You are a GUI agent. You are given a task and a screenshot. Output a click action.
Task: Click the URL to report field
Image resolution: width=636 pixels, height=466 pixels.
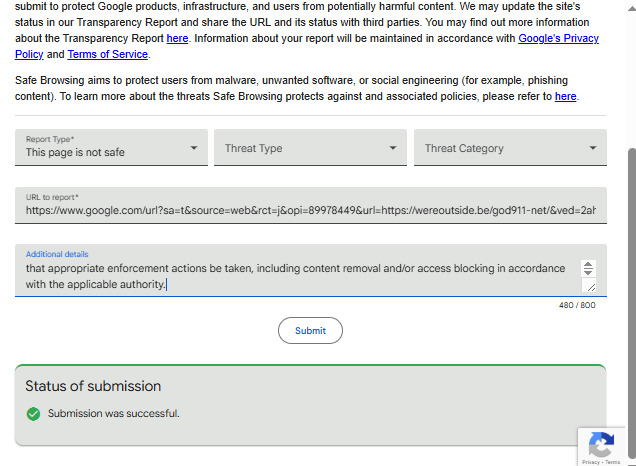[311, 205]
